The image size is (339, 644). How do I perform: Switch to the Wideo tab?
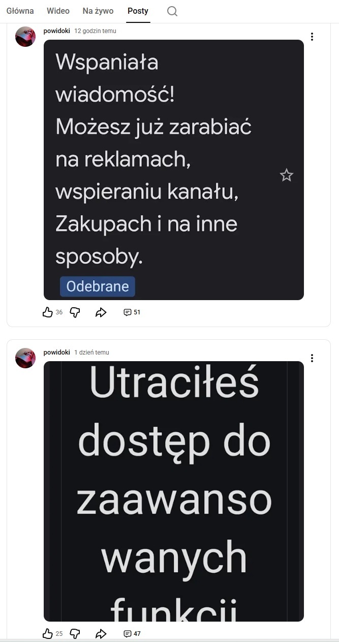coord(58,11)
